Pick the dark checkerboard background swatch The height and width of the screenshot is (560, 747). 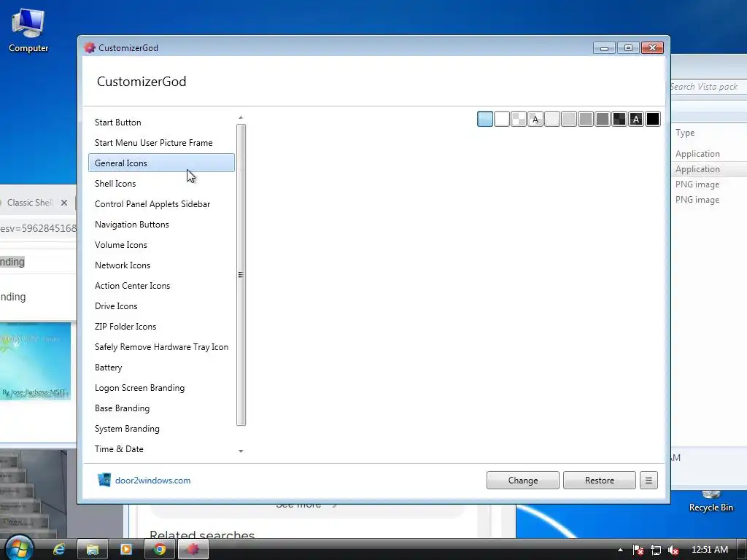[x=619, y=119]
